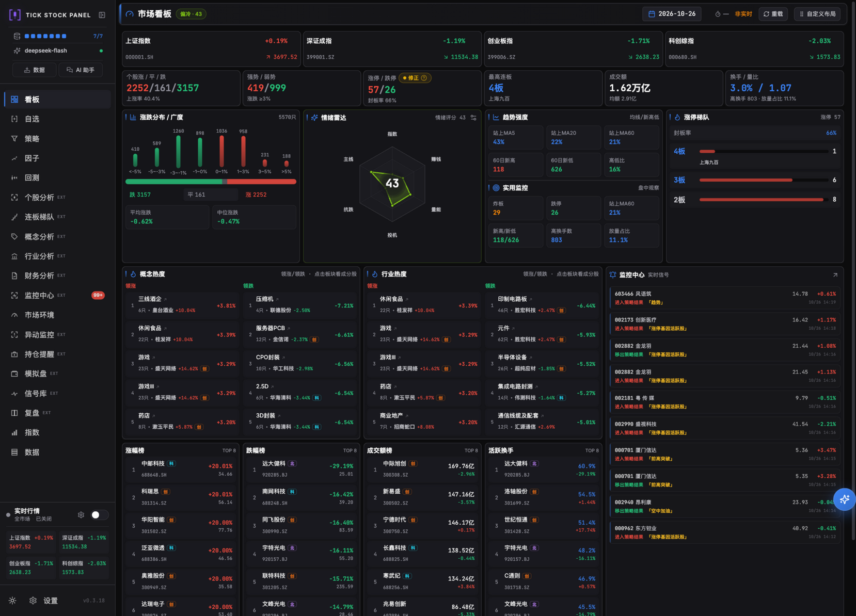Screen dimensions: 856x616
Task: Click the 监控中心 bell icon
Action: click(613, 275)
